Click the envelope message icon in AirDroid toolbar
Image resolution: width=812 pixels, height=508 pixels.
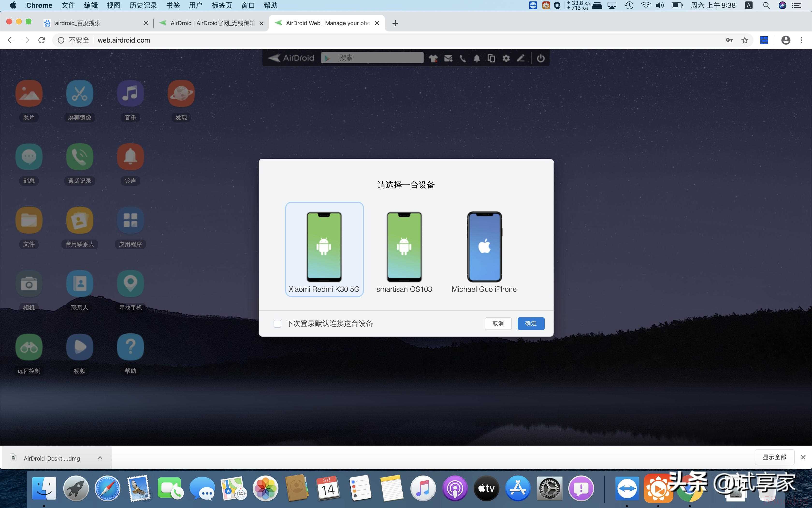click(x=448, y=58)
